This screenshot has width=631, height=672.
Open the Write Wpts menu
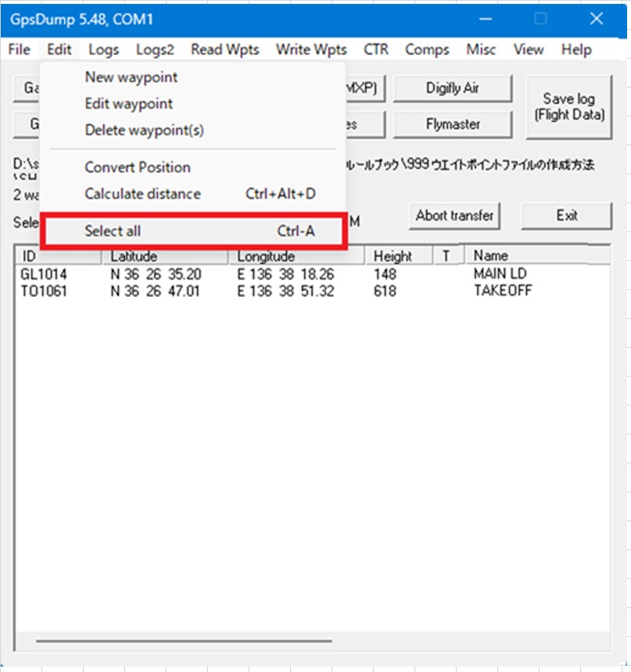pyautogui.click(x=311, y=49)
